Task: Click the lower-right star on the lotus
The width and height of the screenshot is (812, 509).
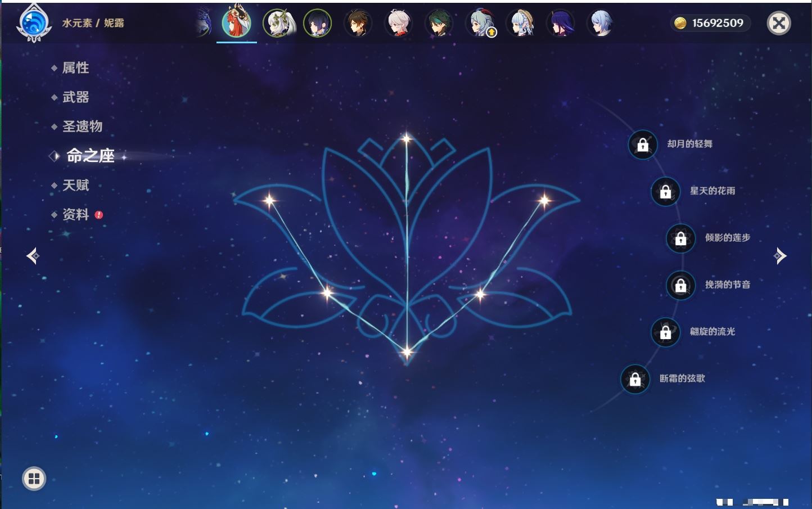Action: point(481,294)
